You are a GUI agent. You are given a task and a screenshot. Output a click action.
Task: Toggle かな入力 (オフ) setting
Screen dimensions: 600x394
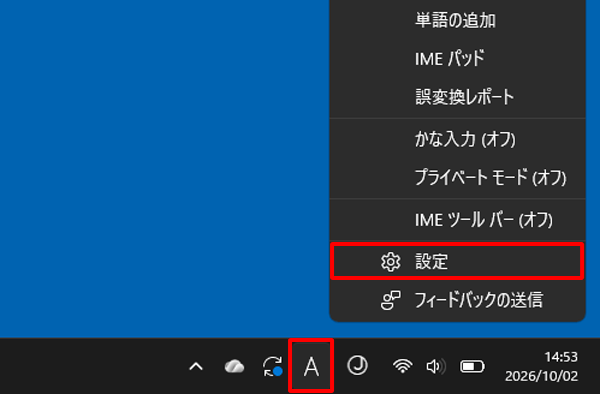click(x=457, y=139)
